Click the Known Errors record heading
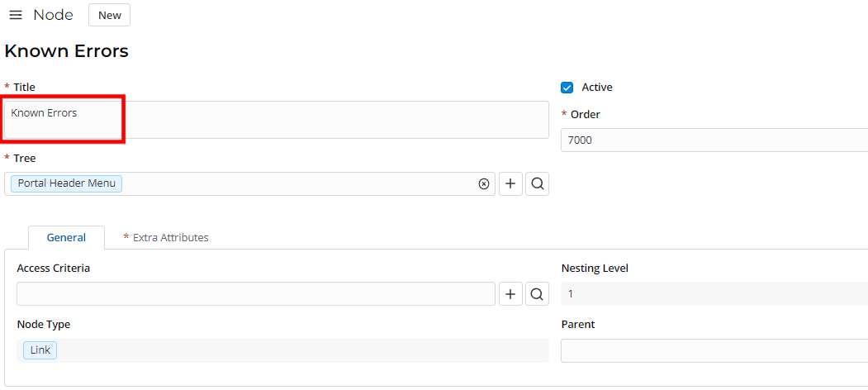 [x=67, y=51]
